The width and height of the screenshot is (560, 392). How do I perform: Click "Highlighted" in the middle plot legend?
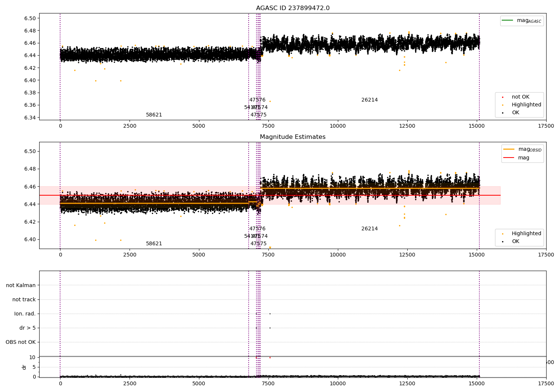tap(526, 234)
